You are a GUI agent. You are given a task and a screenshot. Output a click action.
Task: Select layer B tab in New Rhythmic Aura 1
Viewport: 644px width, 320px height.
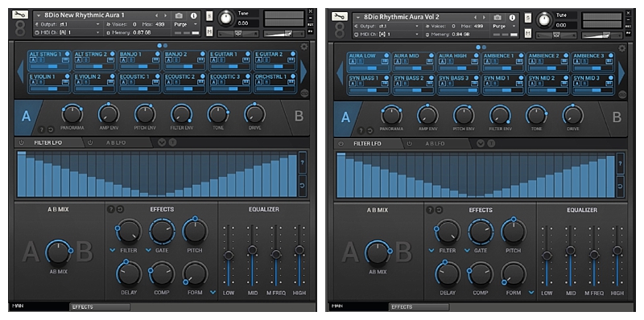[x=299, y=117]
